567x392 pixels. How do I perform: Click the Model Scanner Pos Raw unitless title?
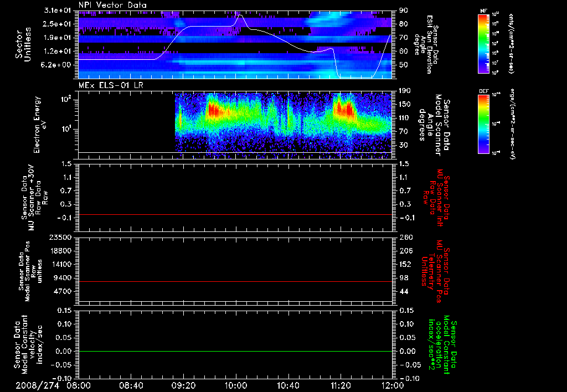point(30,271)
